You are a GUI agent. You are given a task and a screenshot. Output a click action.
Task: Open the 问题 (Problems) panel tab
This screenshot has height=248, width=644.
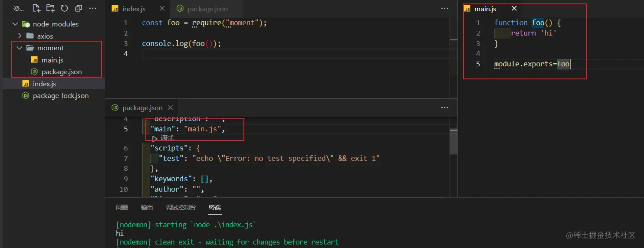122,208
